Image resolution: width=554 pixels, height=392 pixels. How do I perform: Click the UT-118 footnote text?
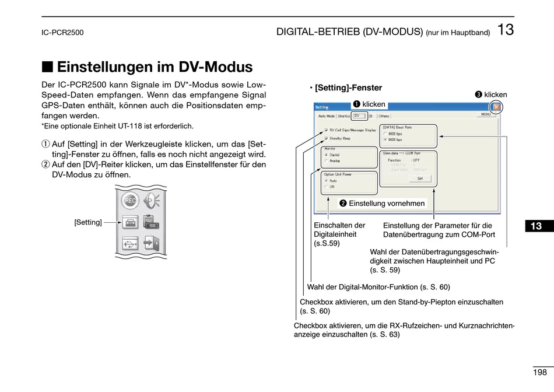117,126
